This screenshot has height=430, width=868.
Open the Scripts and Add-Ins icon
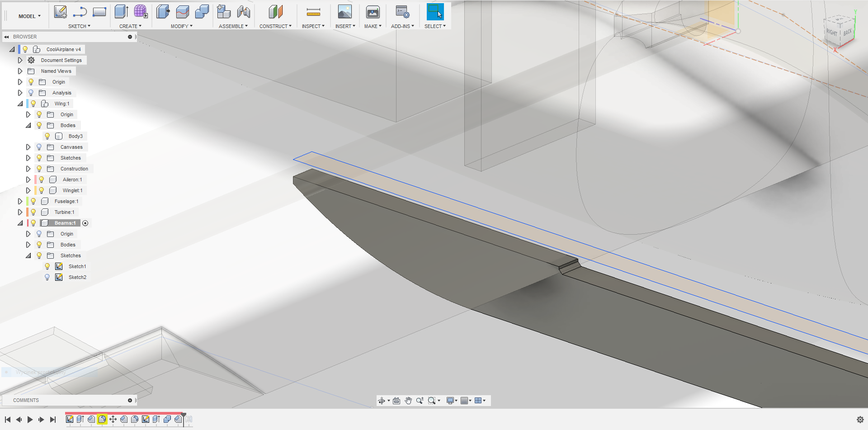[402, 12]
